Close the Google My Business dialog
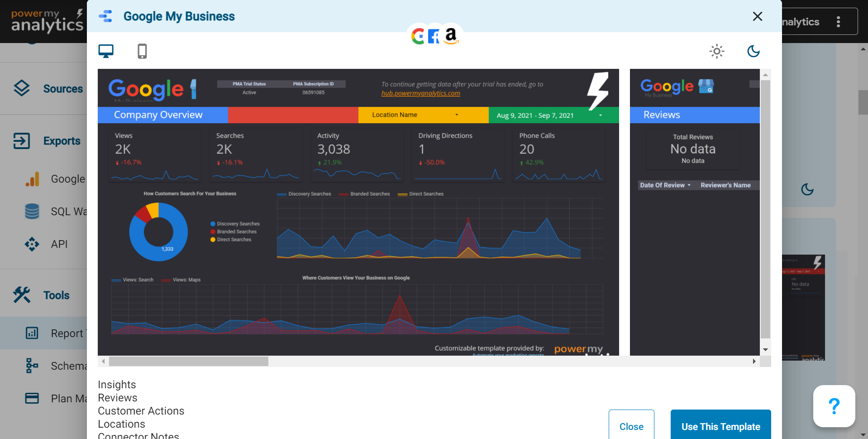The height and width of the screenshot is (439, 868). [757, 17]
